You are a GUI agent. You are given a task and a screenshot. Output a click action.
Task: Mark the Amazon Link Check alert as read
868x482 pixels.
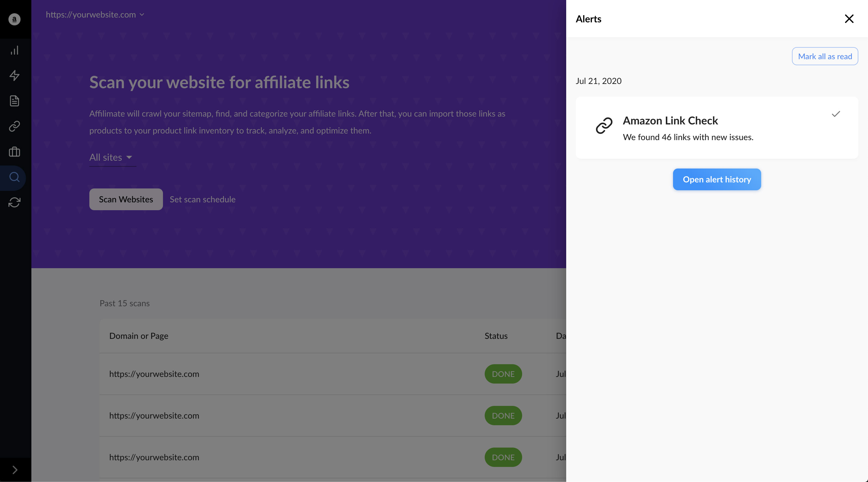(x=837, y=114)
